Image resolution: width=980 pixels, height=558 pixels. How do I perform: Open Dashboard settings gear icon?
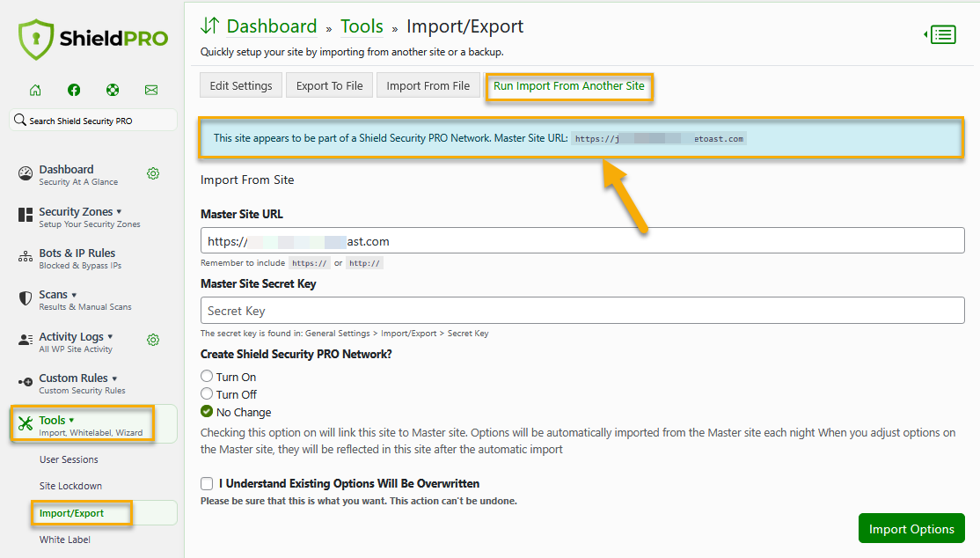click(153, 173)
